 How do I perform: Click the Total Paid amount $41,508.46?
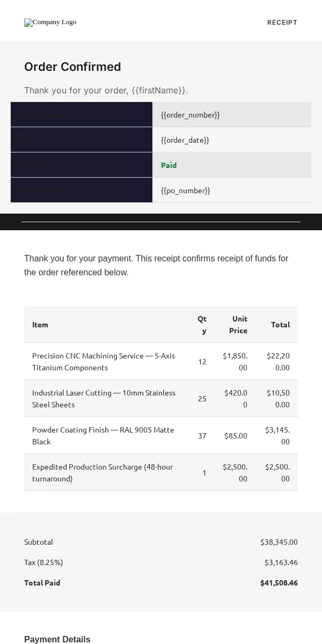(279, 582)
